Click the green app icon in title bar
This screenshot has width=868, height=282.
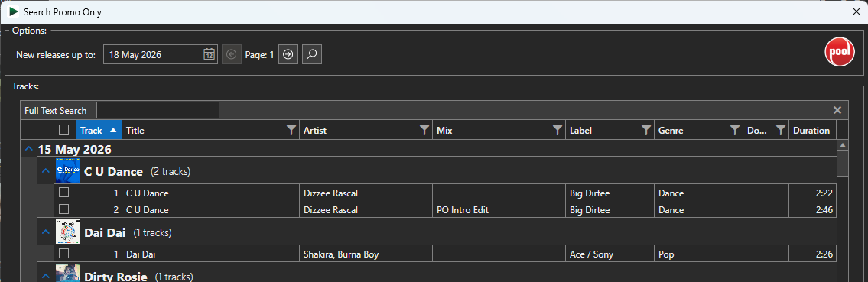coord(14,11)
